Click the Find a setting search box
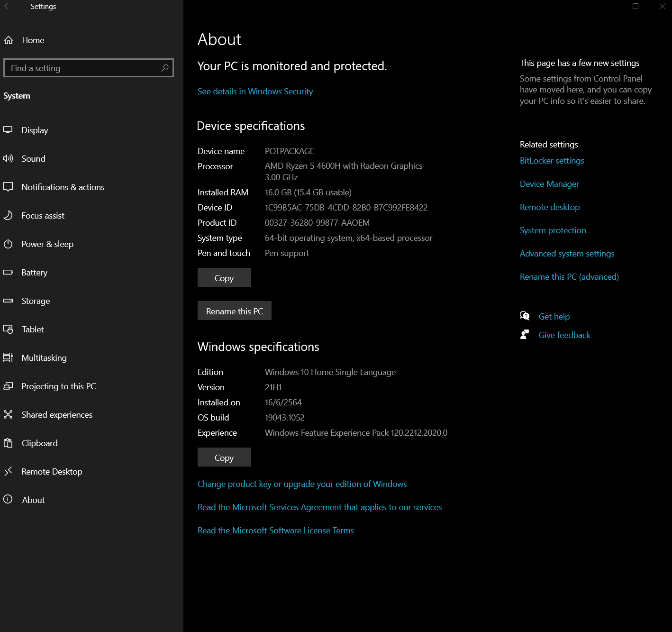Image resolution: width=672 pixels, height=632 pixels. point(89,68)
